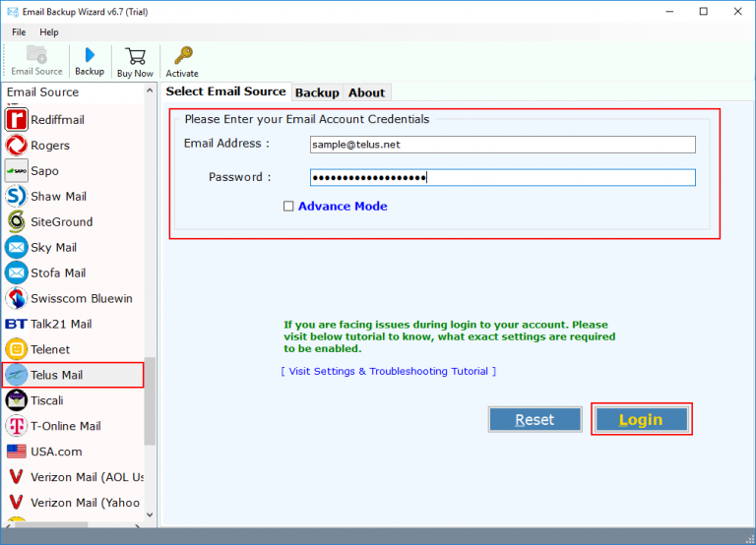This screenshot has height=545, width=756.
Task: Open Buy Now shopping cart icon
Action: point(136,56)
